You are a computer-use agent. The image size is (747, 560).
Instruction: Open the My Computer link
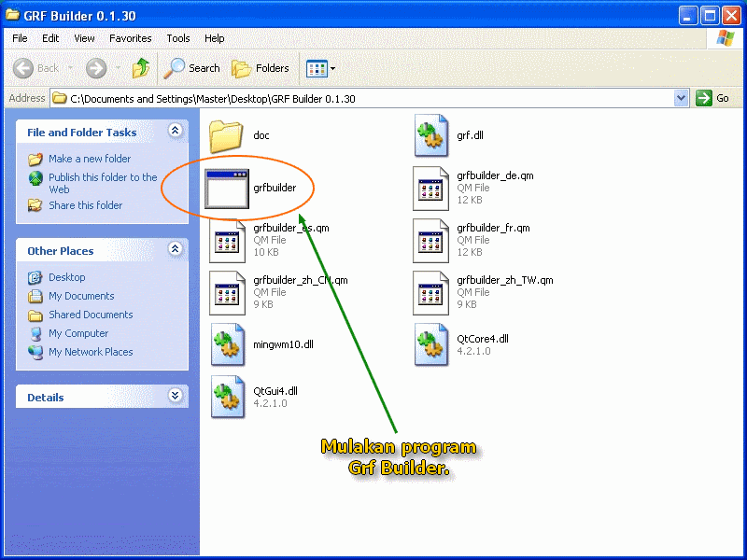click(x=78, y=333)
